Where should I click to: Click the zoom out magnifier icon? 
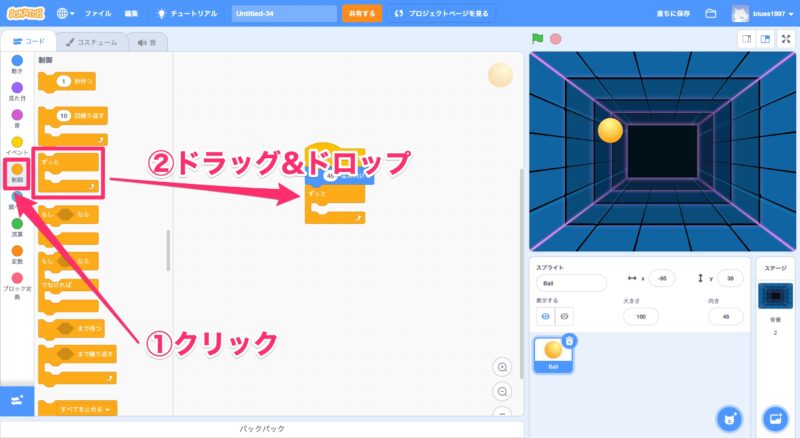[x=502, y=391]
